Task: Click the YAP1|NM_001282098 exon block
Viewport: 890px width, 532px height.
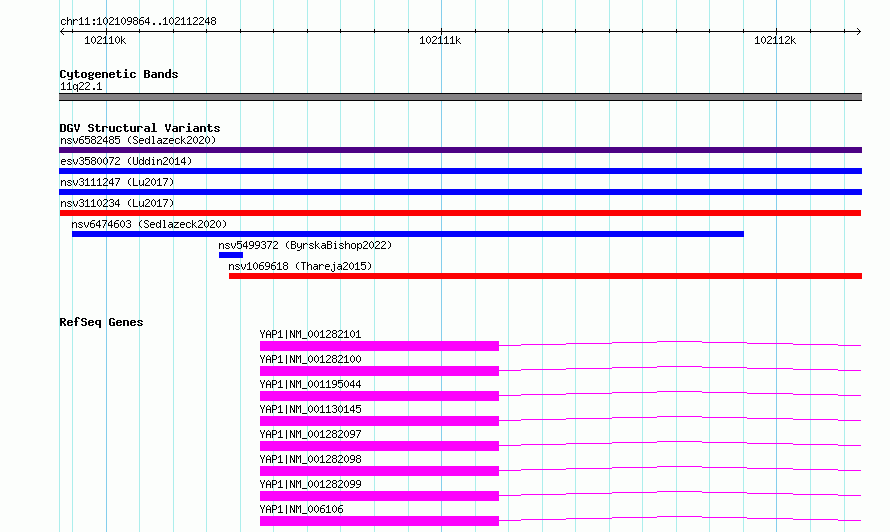Action: tap(379, 471)
